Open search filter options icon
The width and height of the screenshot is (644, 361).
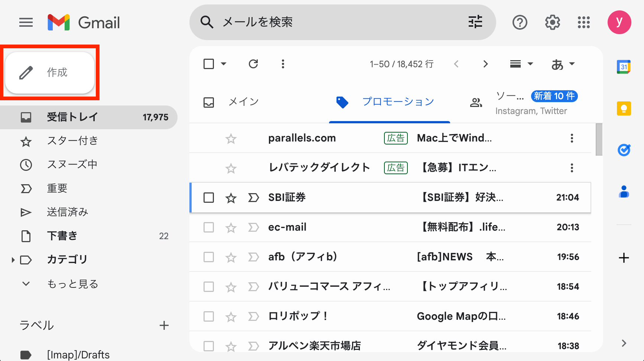(x=475, y=22)
